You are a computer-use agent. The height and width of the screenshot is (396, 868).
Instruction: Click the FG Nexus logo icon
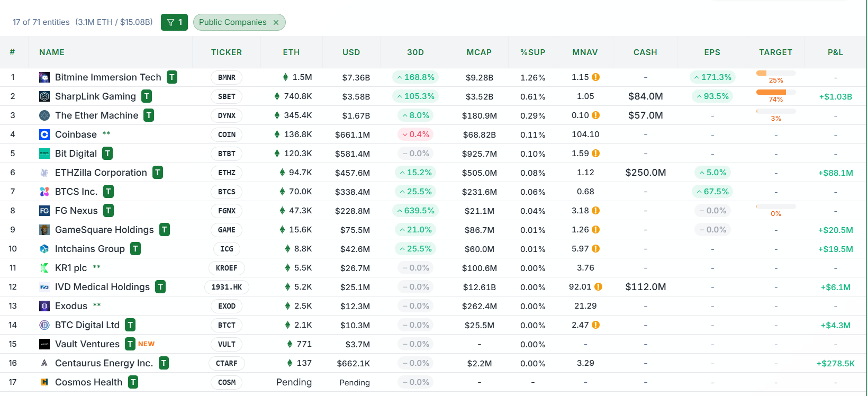point(44,211)
